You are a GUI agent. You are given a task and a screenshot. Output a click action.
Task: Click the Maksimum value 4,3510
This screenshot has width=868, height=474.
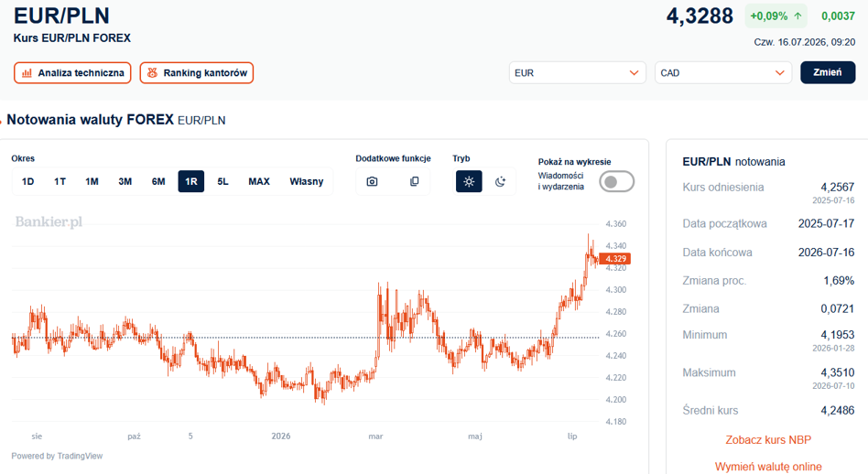838,372
